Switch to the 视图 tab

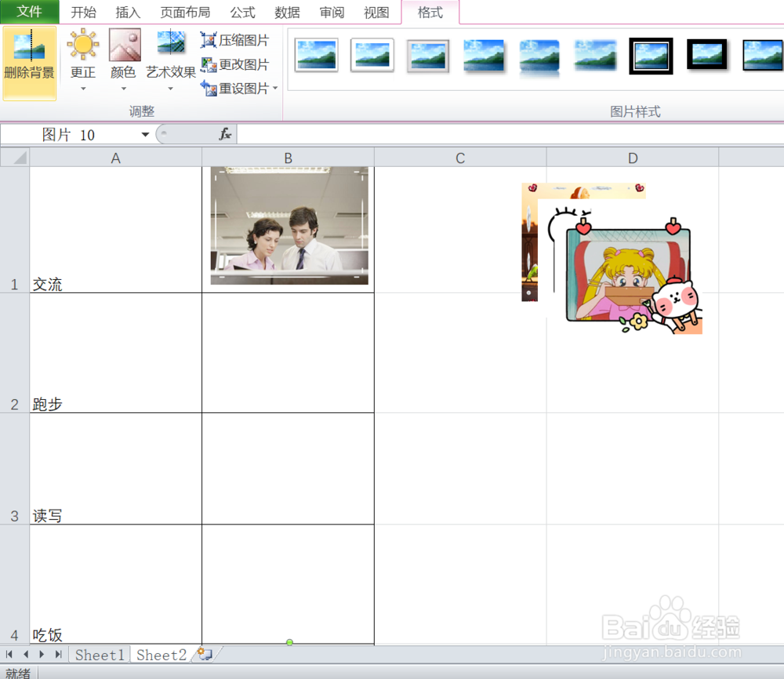pos(376,13)
